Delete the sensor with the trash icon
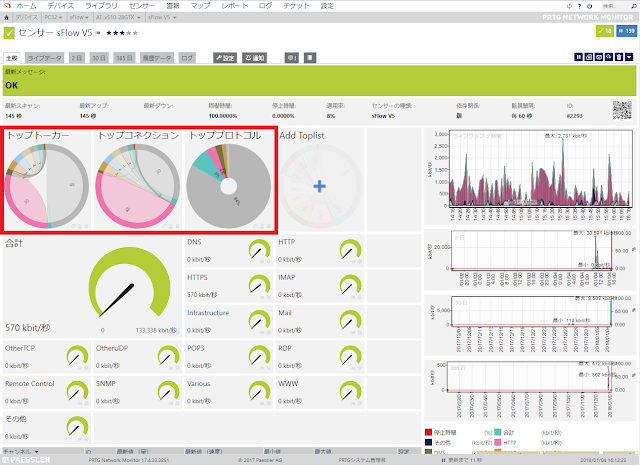 click(x=619, y=57)
